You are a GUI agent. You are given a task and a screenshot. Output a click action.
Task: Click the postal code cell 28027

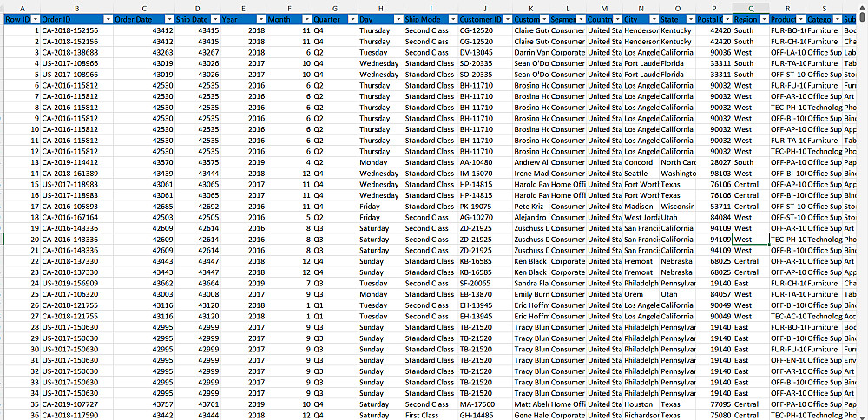point(713,162)
